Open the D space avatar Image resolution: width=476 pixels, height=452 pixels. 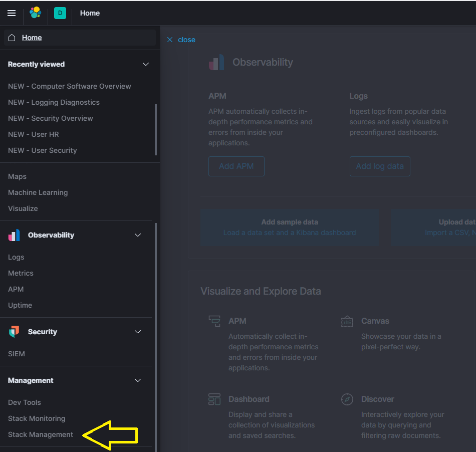(60, 13)
